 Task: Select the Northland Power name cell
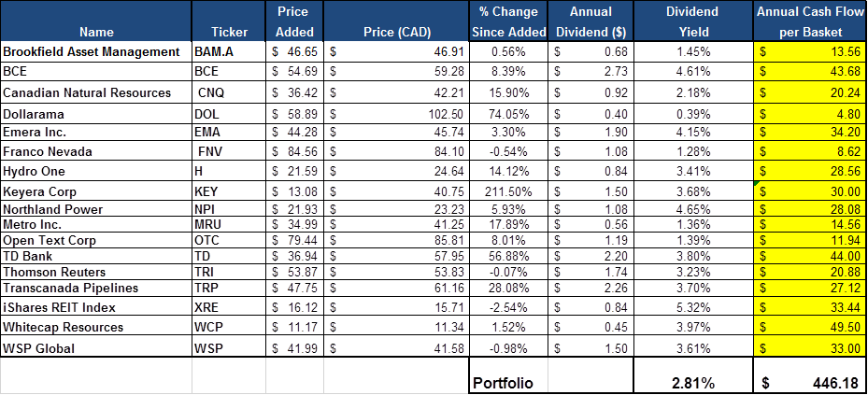(95, 210)
